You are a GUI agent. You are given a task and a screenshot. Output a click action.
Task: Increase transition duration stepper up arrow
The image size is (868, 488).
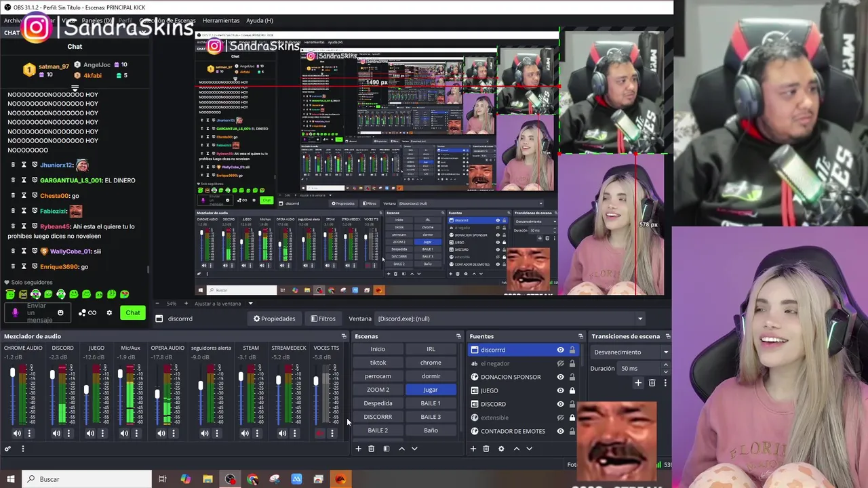click(665, 365)
